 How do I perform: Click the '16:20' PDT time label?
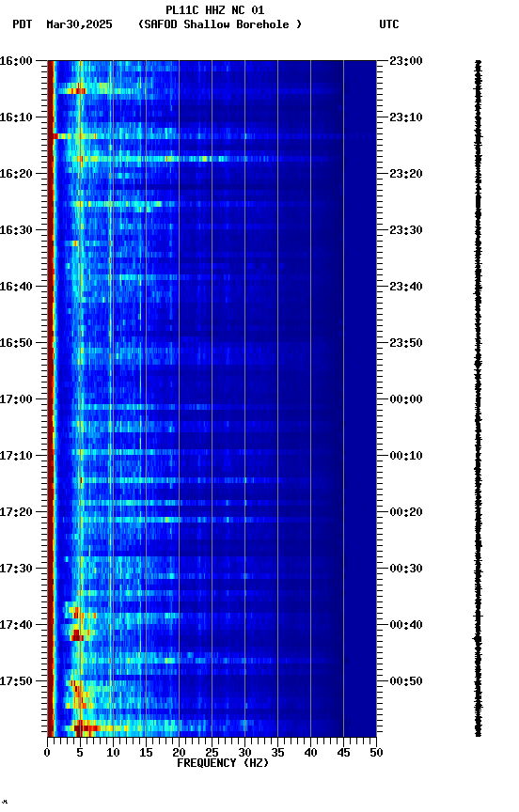[16, 174]
